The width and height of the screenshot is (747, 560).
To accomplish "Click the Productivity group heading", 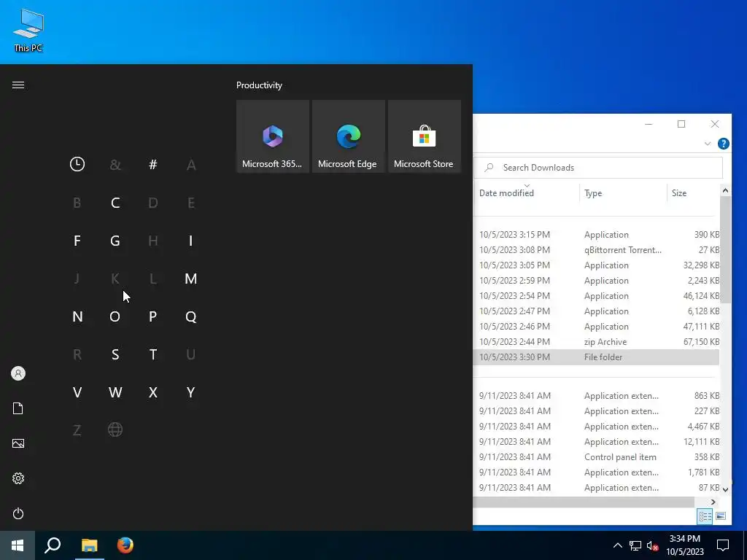I will tap(259, 85).
